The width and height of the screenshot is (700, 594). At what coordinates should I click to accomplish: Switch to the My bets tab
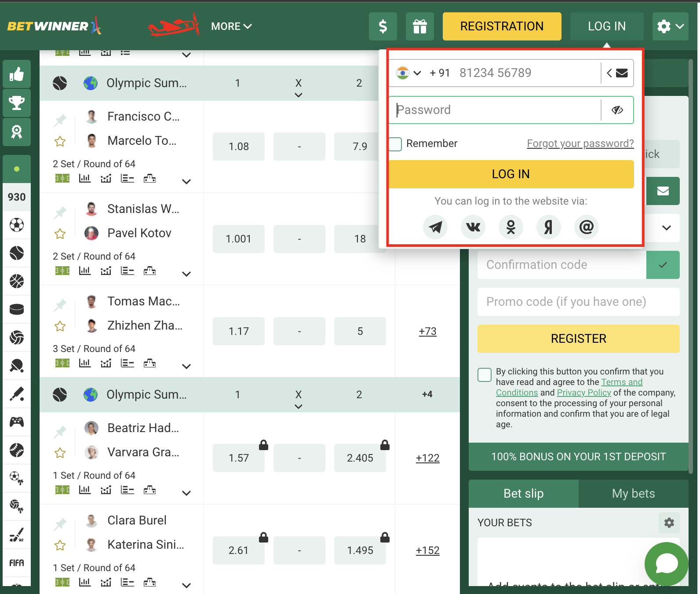(633, 494)
